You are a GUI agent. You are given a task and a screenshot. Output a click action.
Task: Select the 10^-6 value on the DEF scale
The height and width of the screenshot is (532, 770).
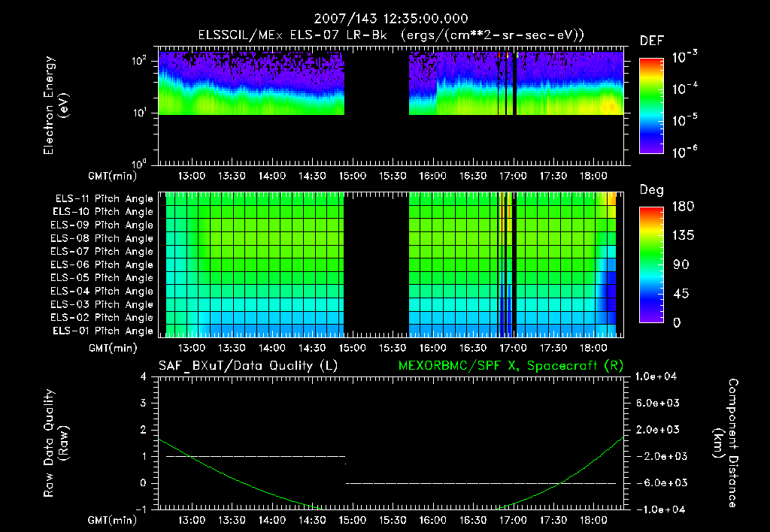(684, 152)
